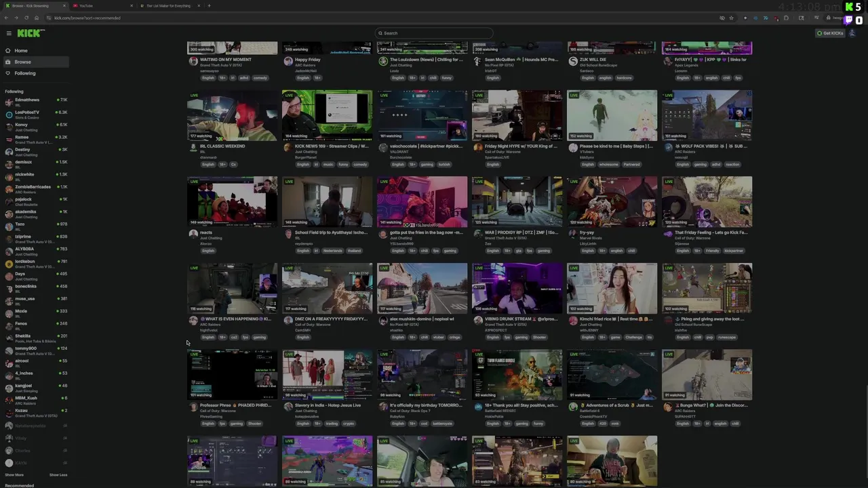This screenshot has height=488, width=868.
Task: Click WAITING ON MY MOMENT streamer avatar
Action: (193, 61)
